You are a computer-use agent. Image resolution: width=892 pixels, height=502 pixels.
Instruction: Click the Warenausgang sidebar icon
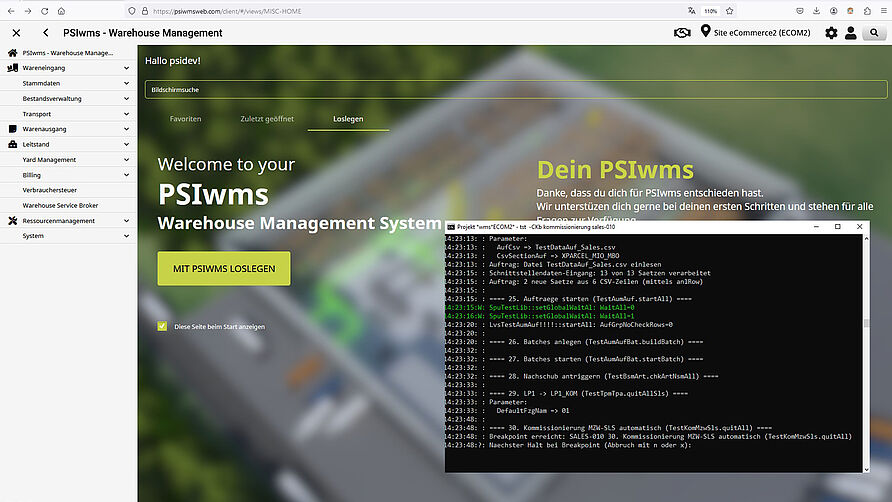click(x=13, y=129)
